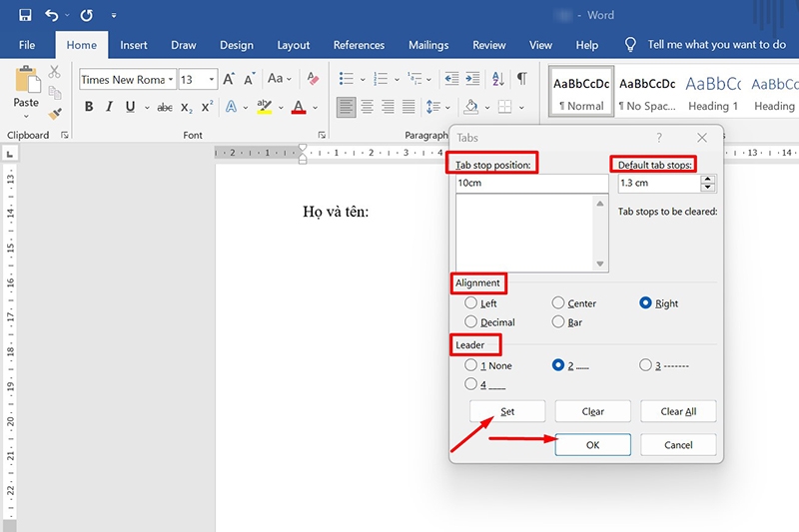The height and width of the screenshot is (532, 799).
Task: Expand the Paste options arrow
Action: (x=26, y=116)
